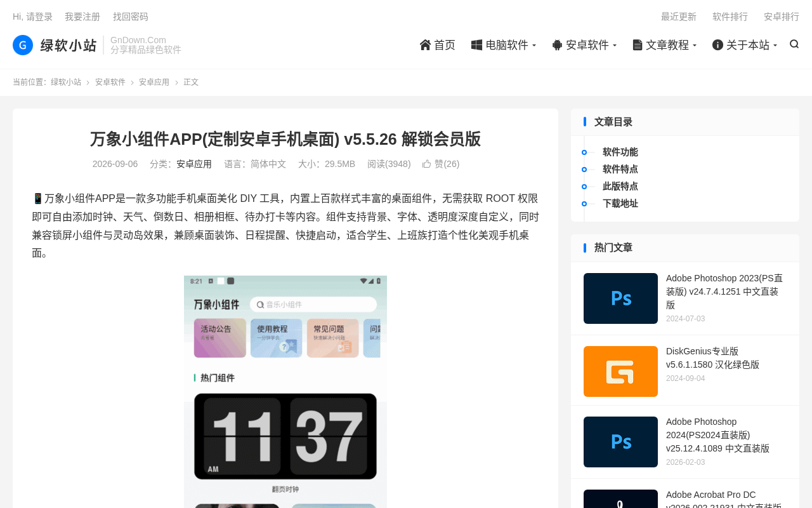Click 我要注册 register link
This screenshot has width=812, height=508.
point(82,17)
